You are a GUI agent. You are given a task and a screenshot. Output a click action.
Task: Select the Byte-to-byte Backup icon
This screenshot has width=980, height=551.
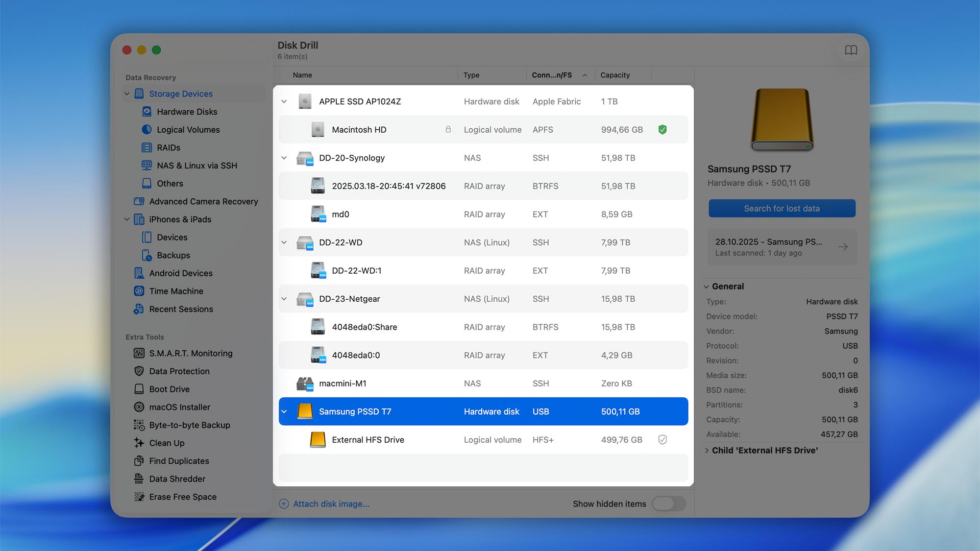(139, 425)
